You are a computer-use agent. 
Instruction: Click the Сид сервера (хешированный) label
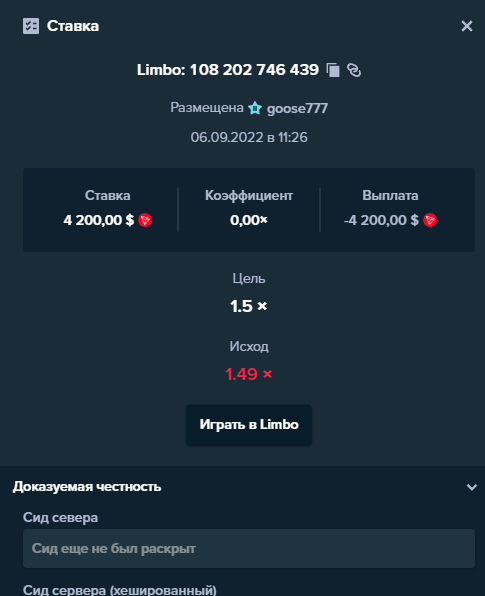click(x=120, y=590)
